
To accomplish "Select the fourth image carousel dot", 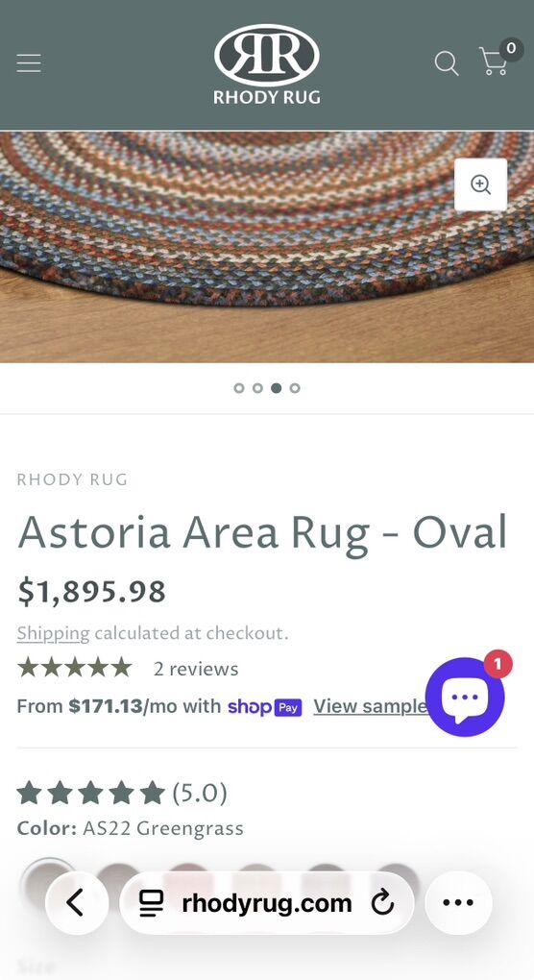I will pyautogui.click(x=295, y=388).
